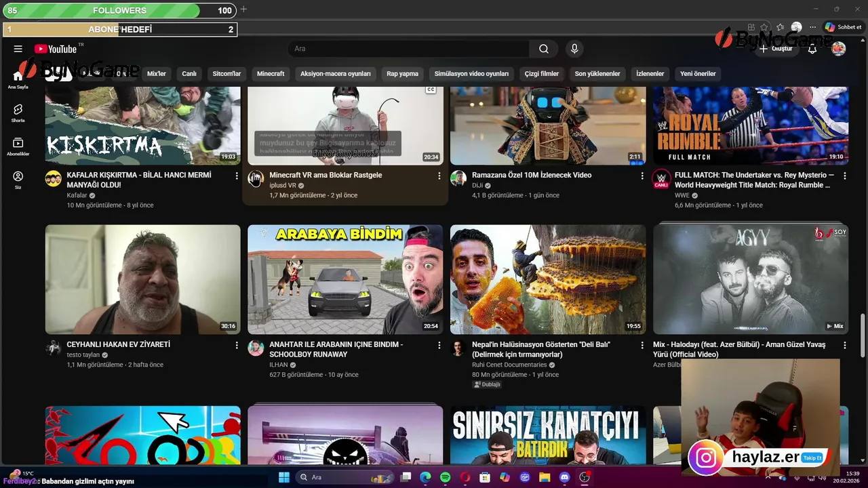Select the Canlı filter chip
Image resolution: width=868 pixels, height=488 pixels.
coord(189,73)
